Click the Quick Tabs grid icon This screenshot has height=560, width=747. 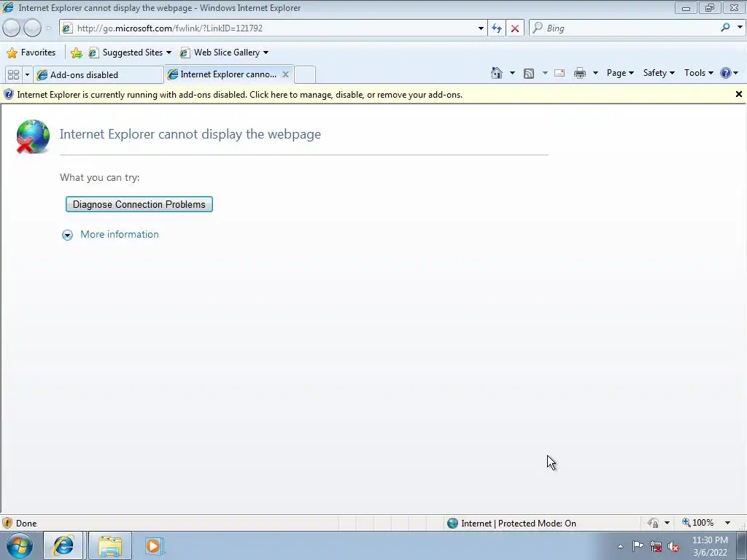(x=13, y=75)
